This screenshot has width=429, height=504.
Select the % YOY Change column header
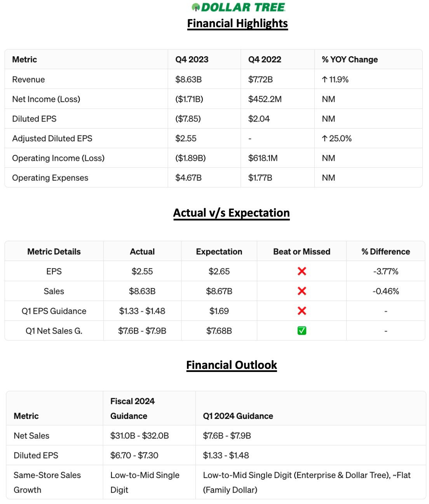[350, 59]
